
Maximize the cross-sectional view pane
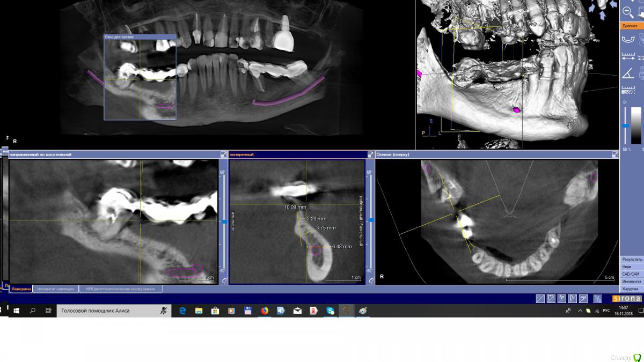pyautogui.click(x=370, y=154)
